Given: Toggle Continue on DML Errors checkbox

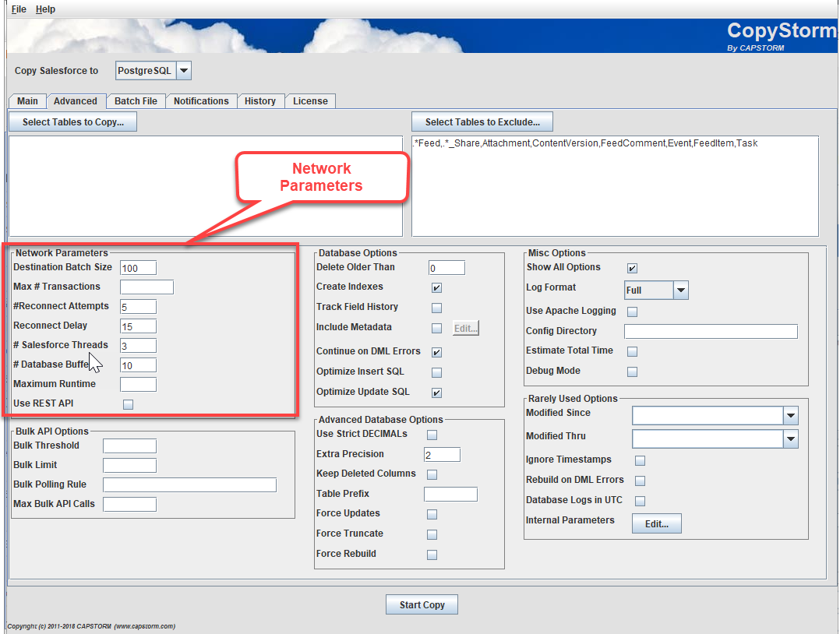Looking at the screenshot, I should click(x=436, y=352).
